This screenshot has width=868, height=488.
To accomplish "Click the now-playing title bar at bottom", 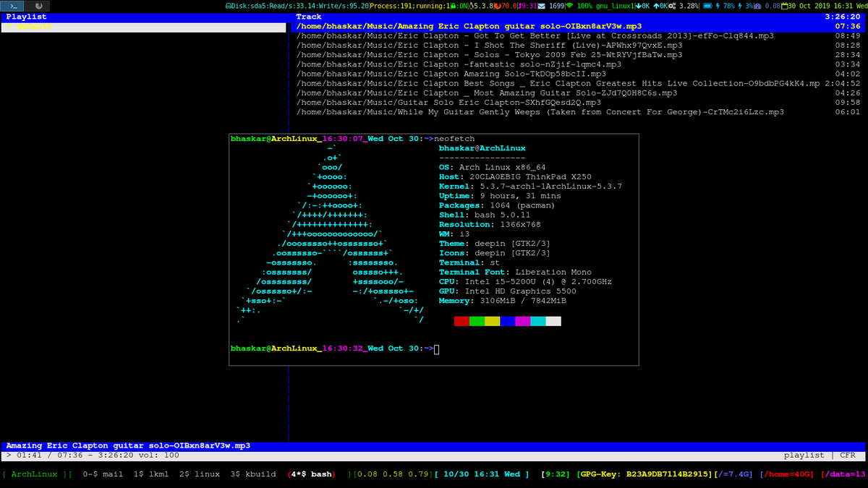I will [x=434, y=446].
